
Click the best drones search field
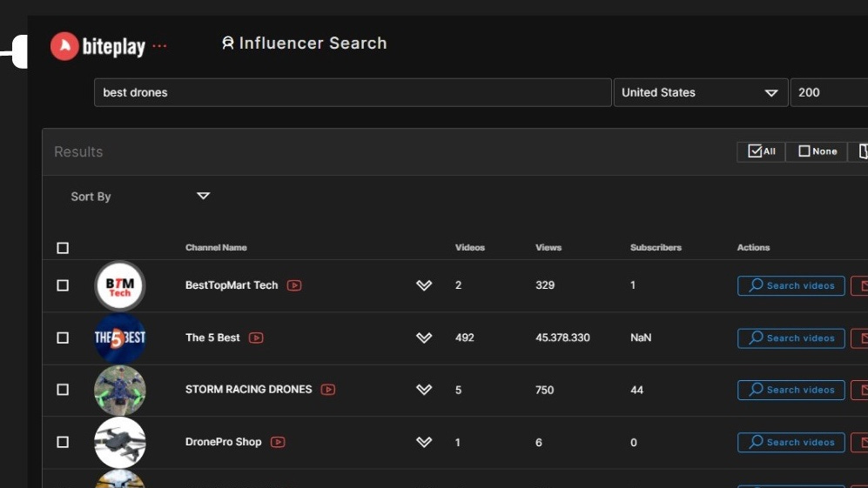353,92
